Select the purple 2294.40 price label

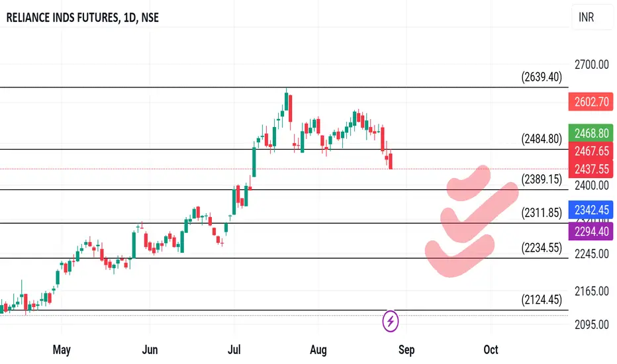point(591,232)
